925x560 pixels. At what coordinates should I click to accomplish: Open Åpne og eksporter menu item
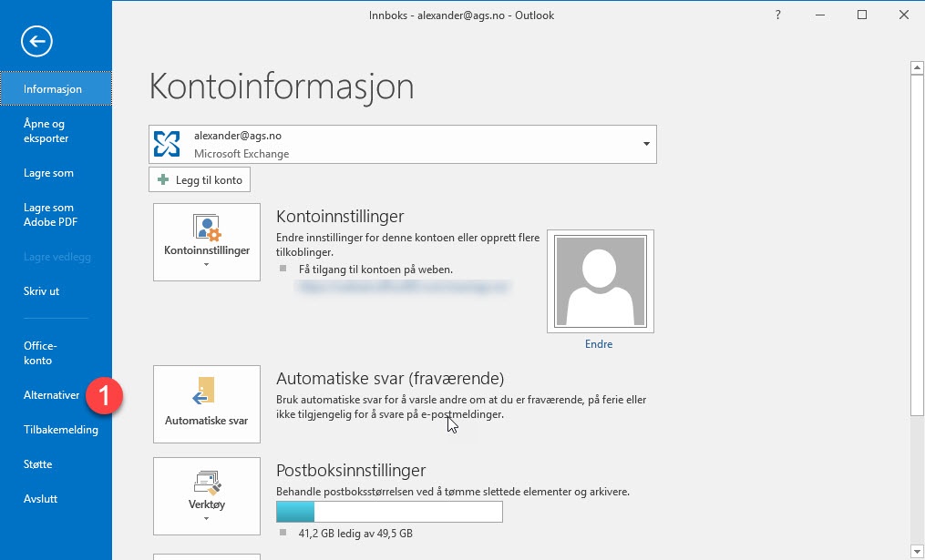click(x=46, y=131)
